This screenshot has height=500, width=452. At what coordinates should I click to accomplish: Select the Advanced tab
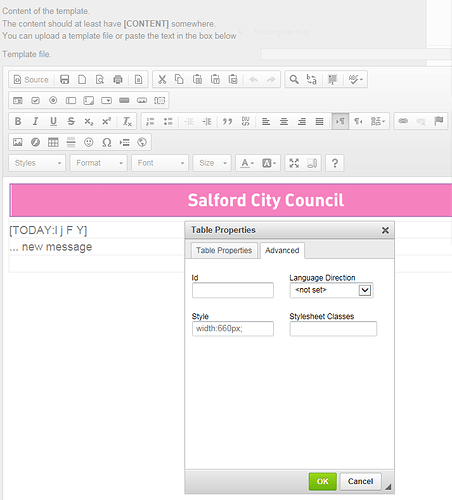point(282,250)
